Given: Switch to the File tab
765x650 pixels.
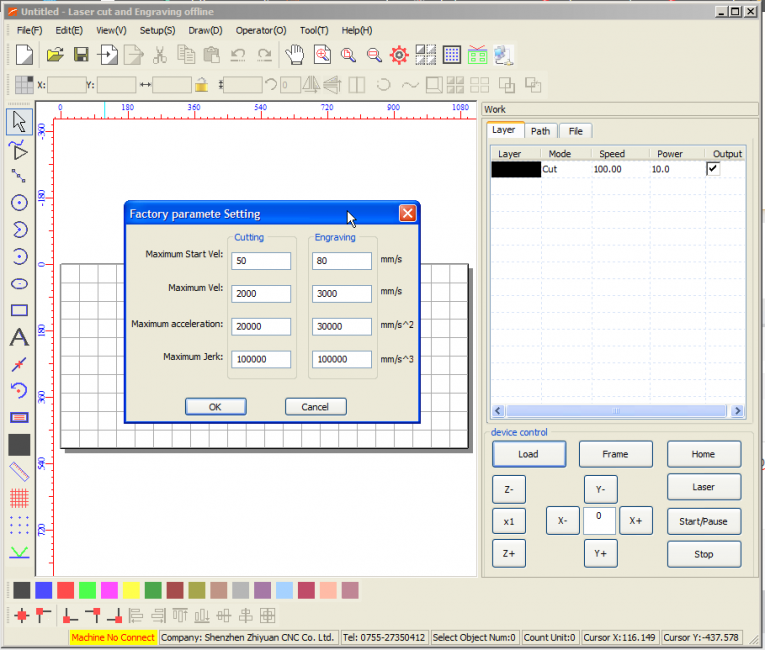Looking at the screenshot, I should tap(575, 131).
